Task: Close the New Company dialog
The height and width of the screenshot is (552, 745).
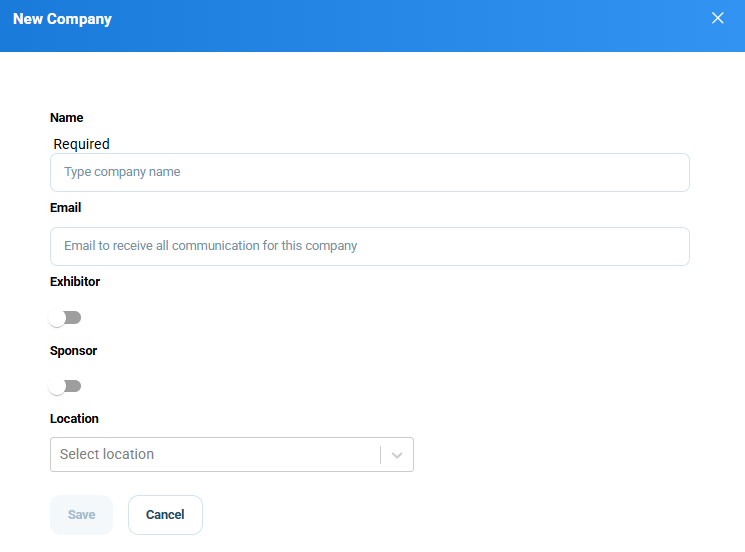Action: [x=717, y=18]
